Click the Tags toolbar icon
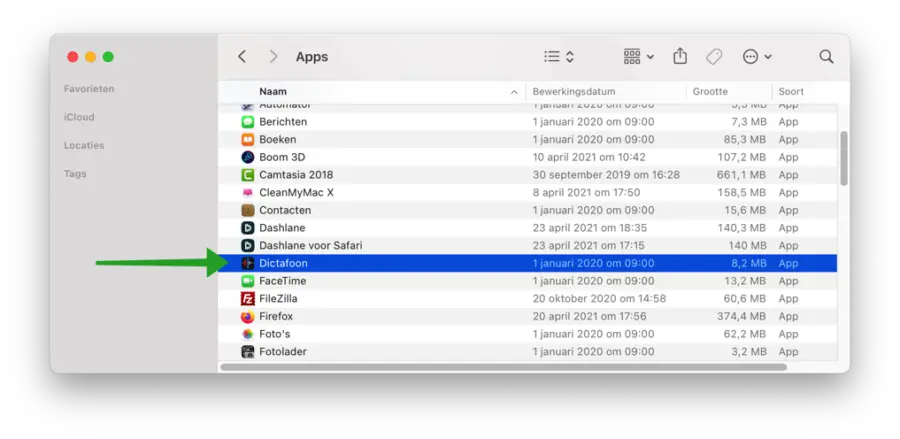This screenshot has width=900, height=439. click(713, 56)
